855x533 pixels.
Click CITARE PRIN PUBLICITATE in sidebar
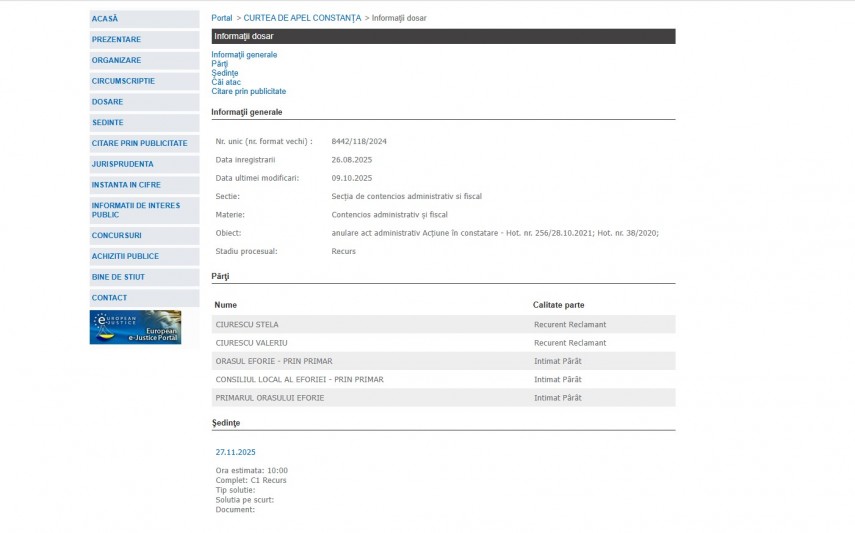click(139, 144)
